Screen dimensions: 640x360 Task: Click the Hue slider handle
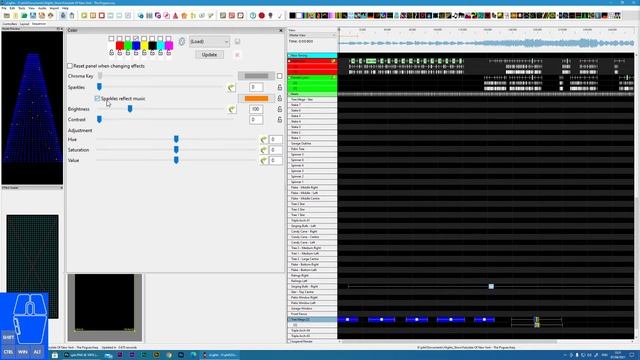click(176, 140)
